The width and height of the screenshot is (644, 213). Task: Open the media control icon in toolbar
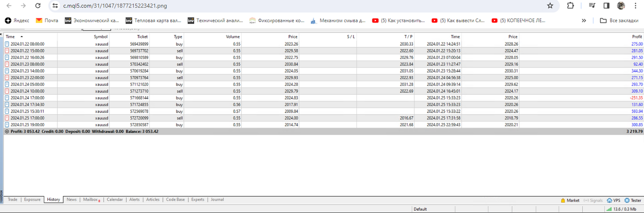(x=592, y=5)
